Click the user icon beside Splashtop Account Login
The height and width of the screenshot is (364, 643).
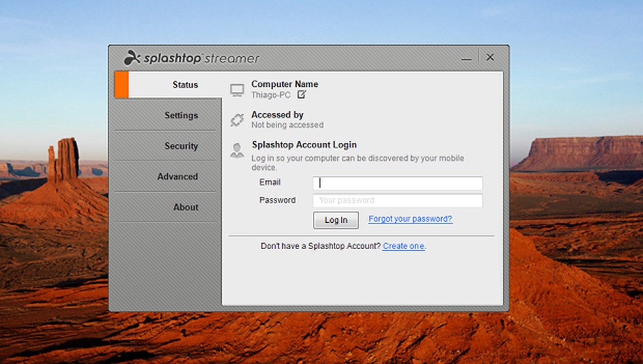pos(237,150)
